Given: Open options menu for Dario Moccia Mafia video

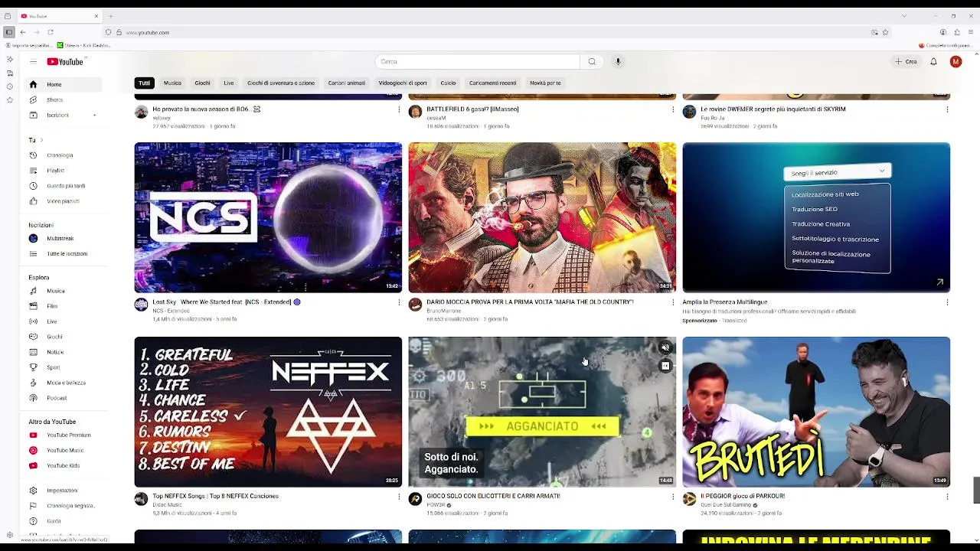Looking at the screenshot, I should pyautogui.click(x=673, y=302).
